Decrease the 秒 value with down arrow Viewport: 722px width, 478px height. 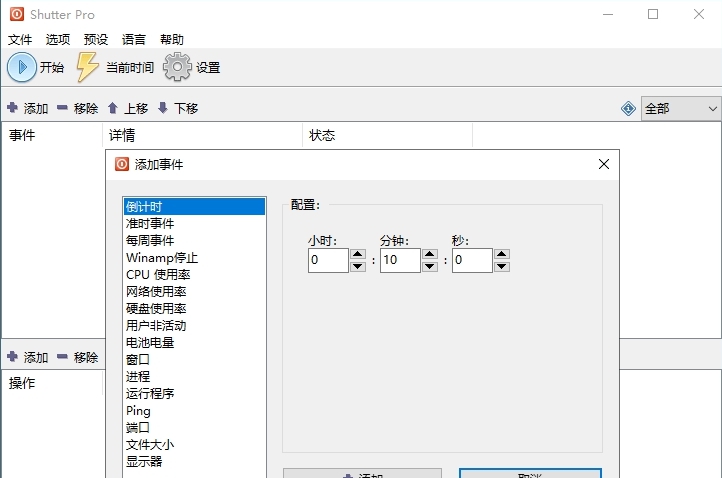pyautogui.click(x=501, y=266)
